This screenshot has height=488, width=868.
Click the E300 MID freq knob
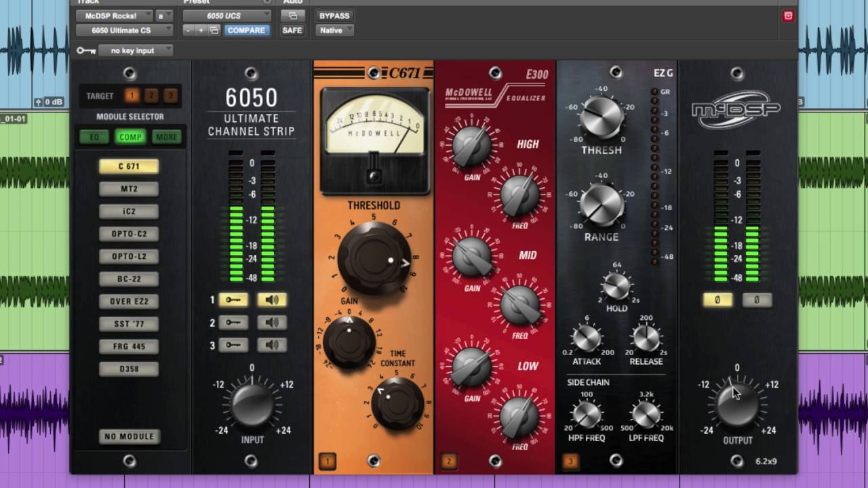519,305
